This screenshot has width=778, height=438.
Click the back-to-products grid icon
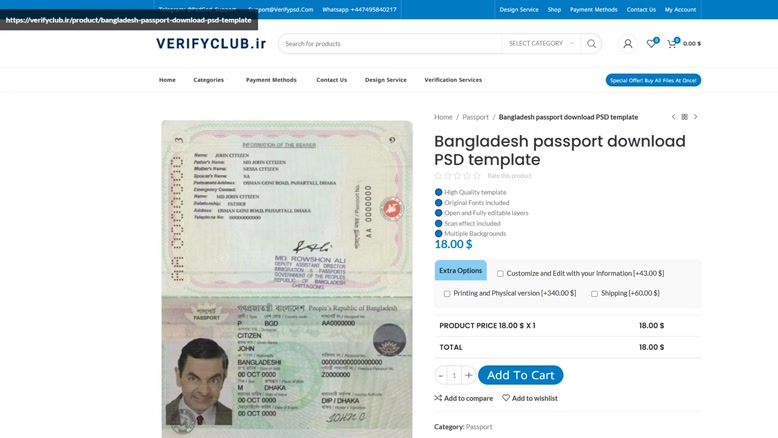[684, 117]
